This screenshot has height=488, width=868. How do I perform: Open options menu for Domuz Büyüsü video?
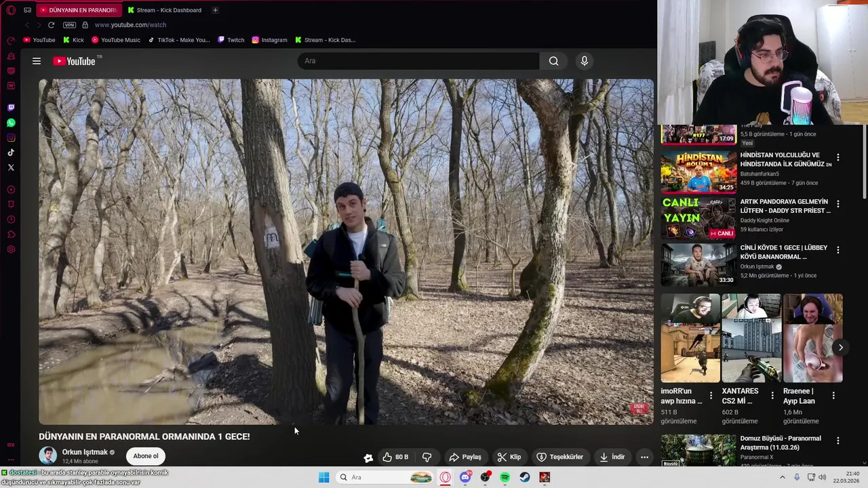tap(837, 441)
